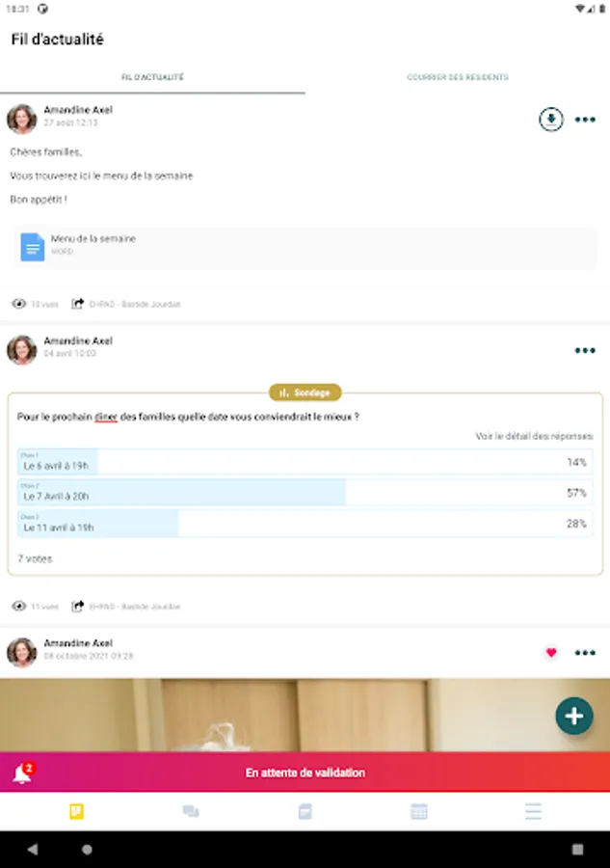Toggle the heart like on photo post
610x868 pixels.
pyautogui.click(x=551, y=653)
